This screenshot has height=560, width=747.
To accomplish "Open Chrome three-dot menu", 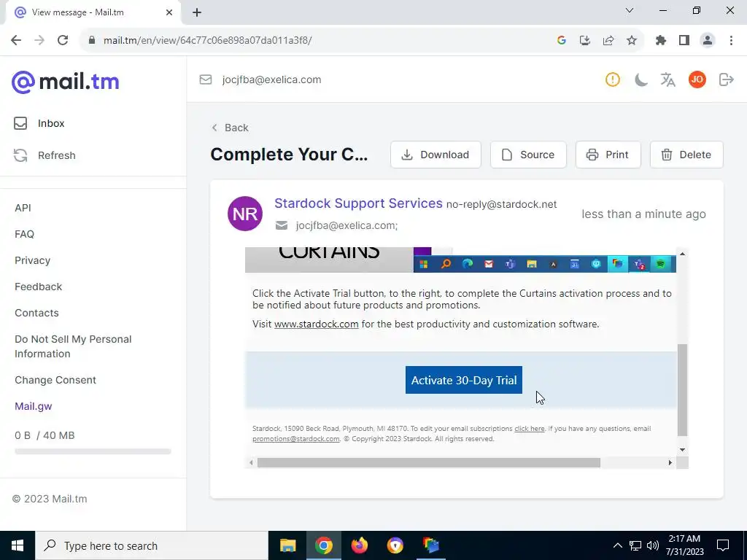I will coord(731,41).
